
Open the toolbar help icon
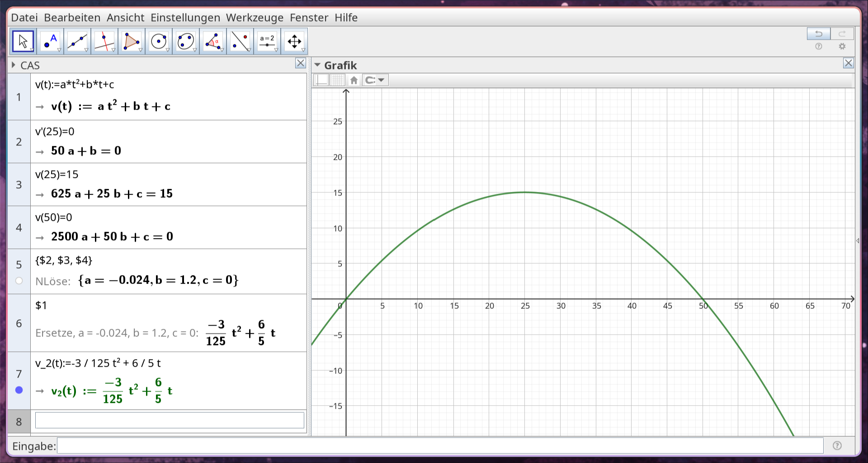point(819,47)
